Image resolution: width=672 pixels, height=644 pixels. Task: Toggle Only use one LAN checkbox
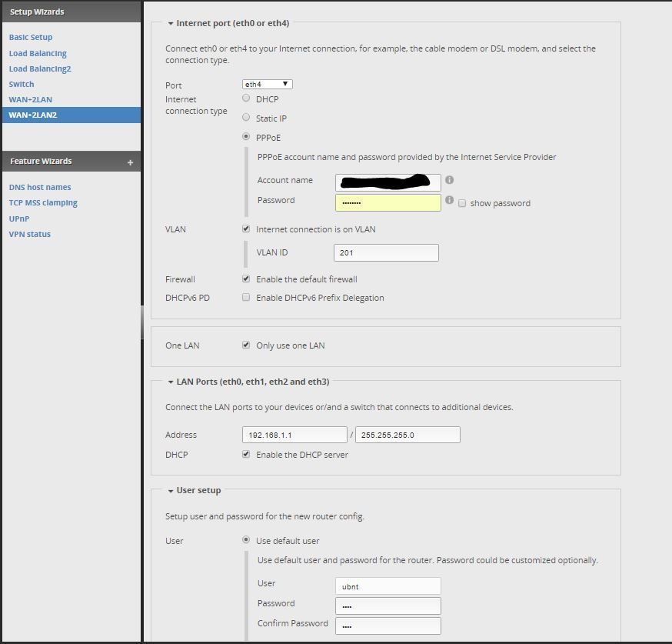246,345
